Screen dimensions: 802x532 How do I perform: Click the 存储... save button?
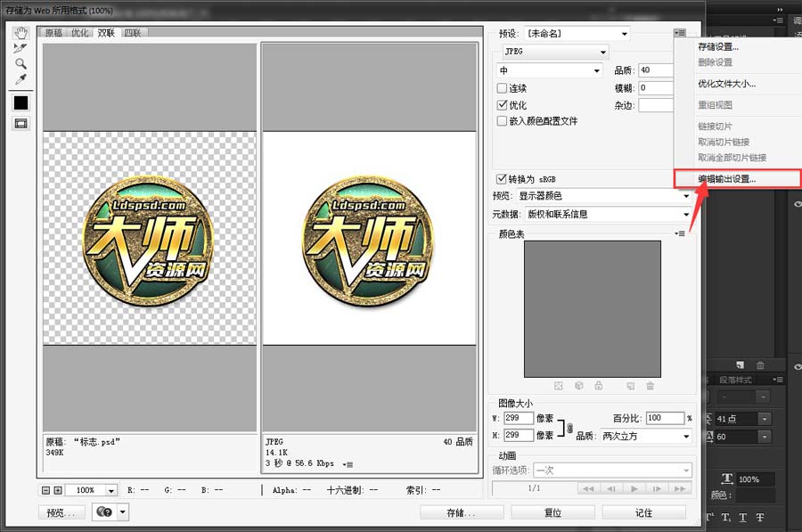coord(462,512)
